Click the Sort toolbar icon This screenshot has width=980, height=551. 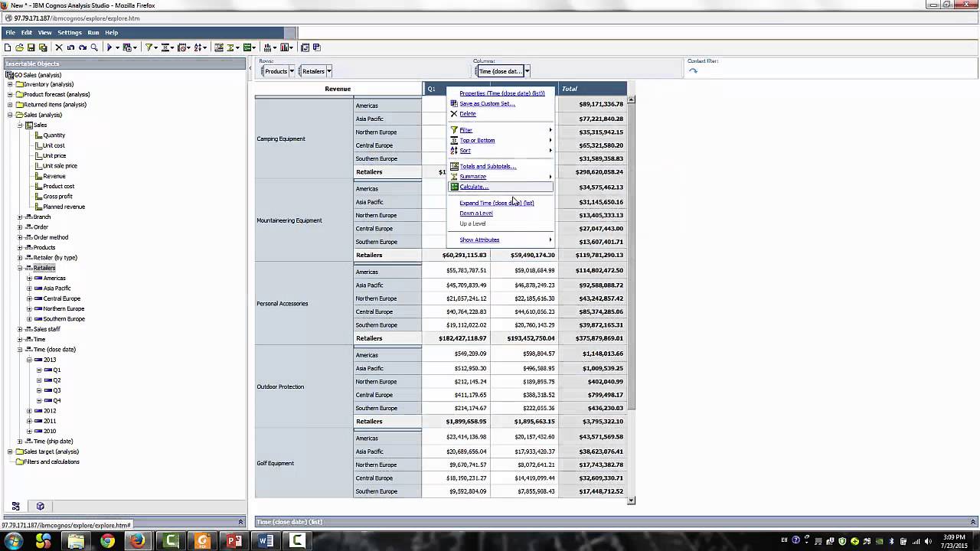click(x=198, y=47)
